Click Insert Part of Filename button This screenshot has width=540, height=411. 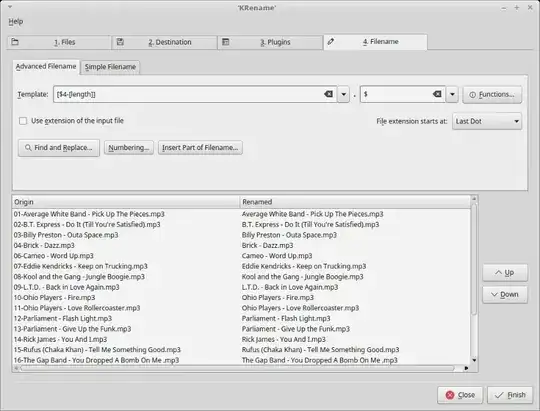200,148
